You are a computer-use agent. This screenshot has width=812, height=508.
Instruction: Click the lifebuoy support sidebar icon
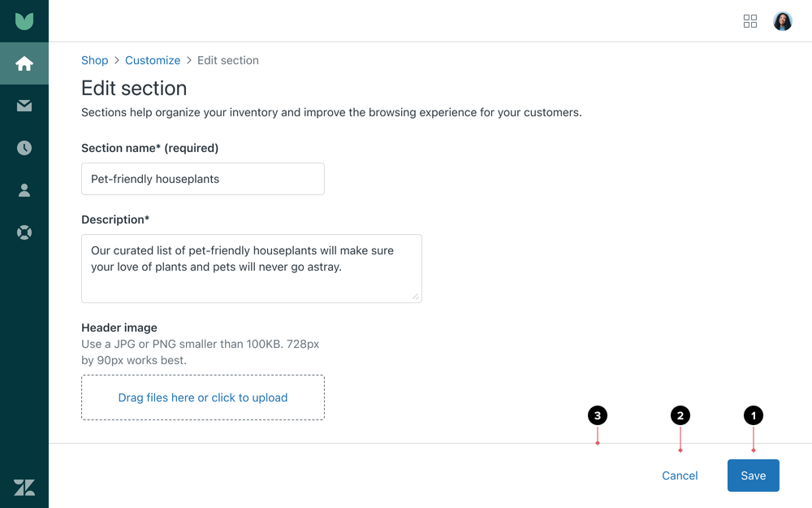pyautogui.click(x=24, y=232)
